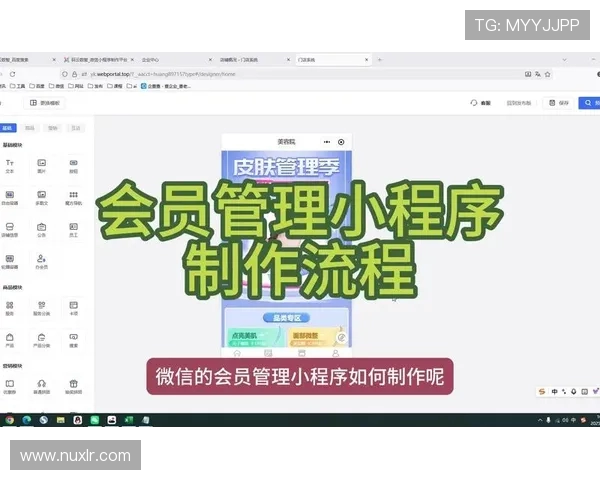Select the 基础 tab in the module panel
The width and height of the screenshot is (600, 480).
click(x=8, y=128)
